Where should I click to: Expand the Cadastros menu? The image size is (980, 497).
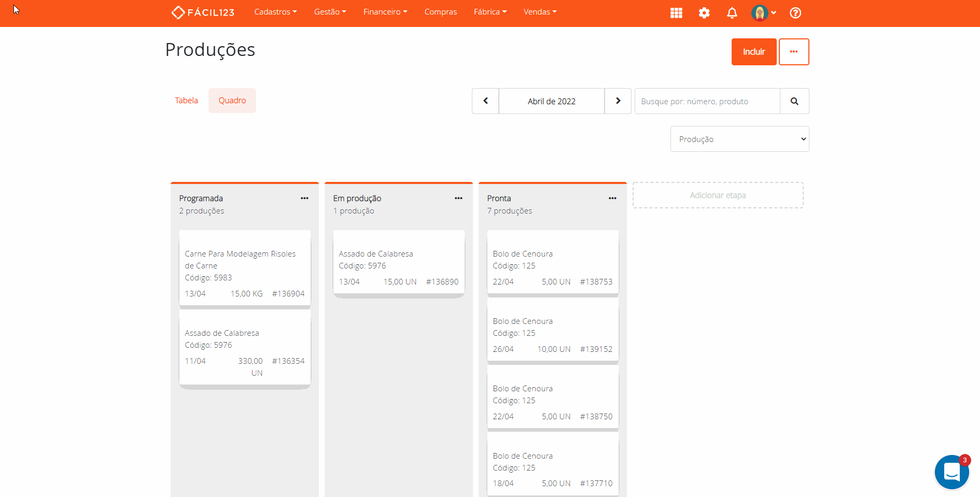pyautogui.click(x=275, y=12)
